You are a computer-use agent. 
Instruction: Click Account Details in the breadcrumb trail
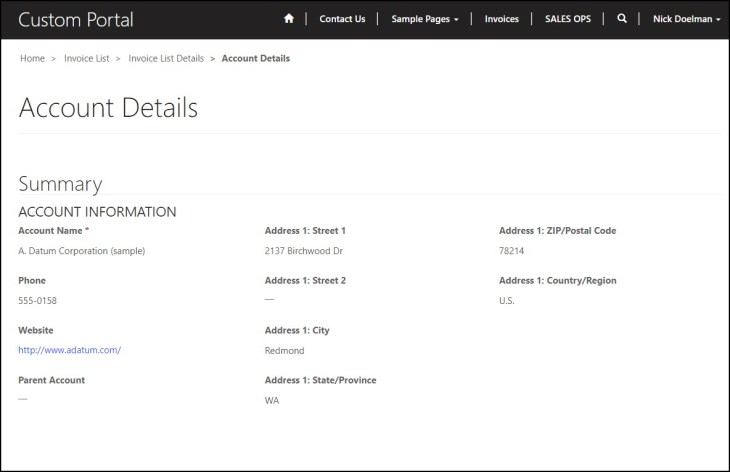[x=255, y=59]
